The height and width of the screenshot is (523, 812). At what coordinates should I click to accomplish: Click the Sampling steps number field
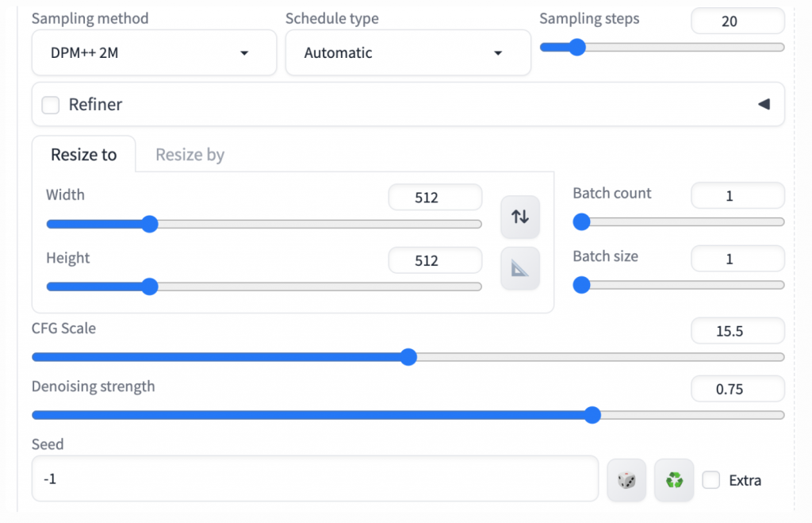tap(737, 21)
